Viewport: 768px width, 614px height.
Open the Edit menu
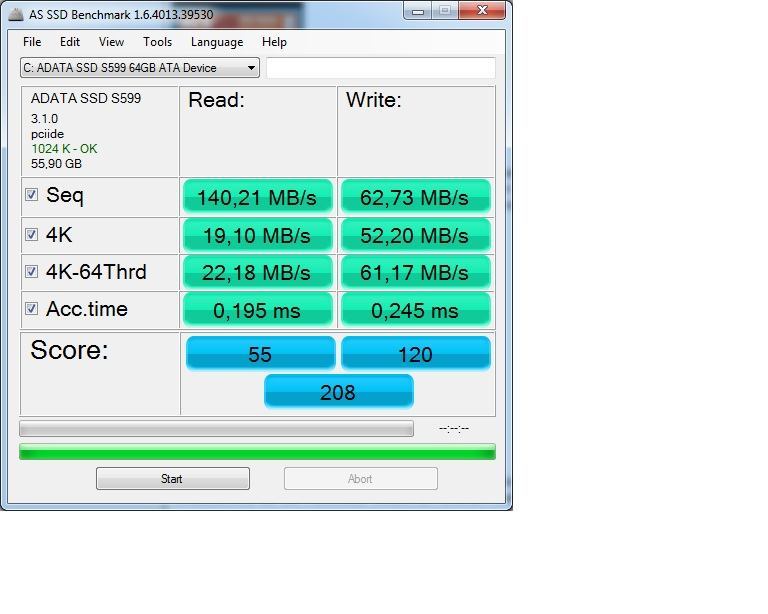tap(70, 42)
